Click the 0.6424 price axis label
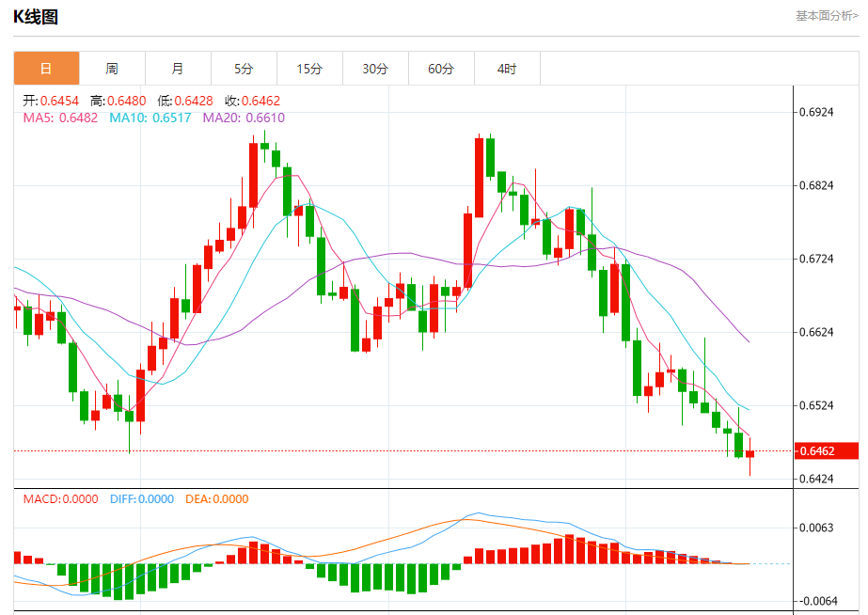Viewport: 868px width, 615px height. click(x=816, y=479)
